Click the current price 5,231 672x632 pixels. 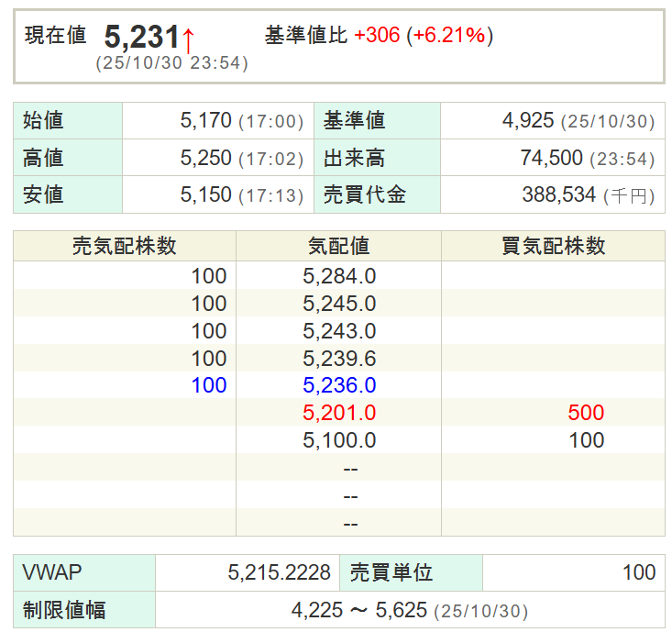[141, 37]
